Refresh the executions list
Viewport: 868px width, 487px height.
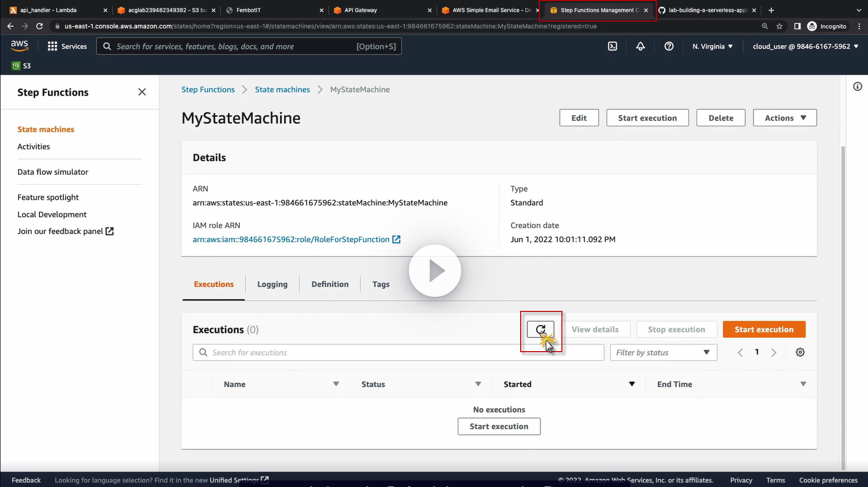(x=540, y=330)
